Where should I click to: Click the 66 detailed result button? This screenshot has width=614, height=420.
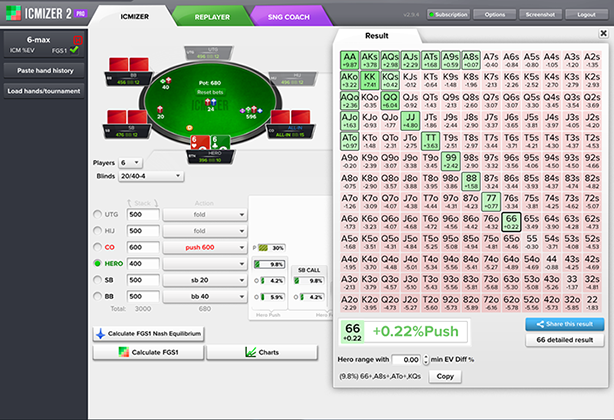565,340
